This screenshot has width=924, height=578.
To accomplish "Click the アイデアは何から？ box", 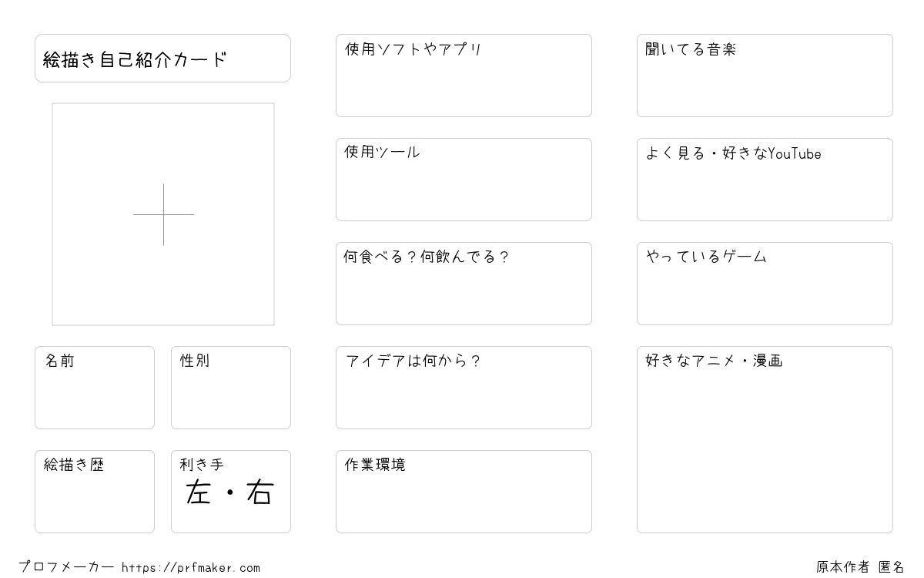I will 464,388.
